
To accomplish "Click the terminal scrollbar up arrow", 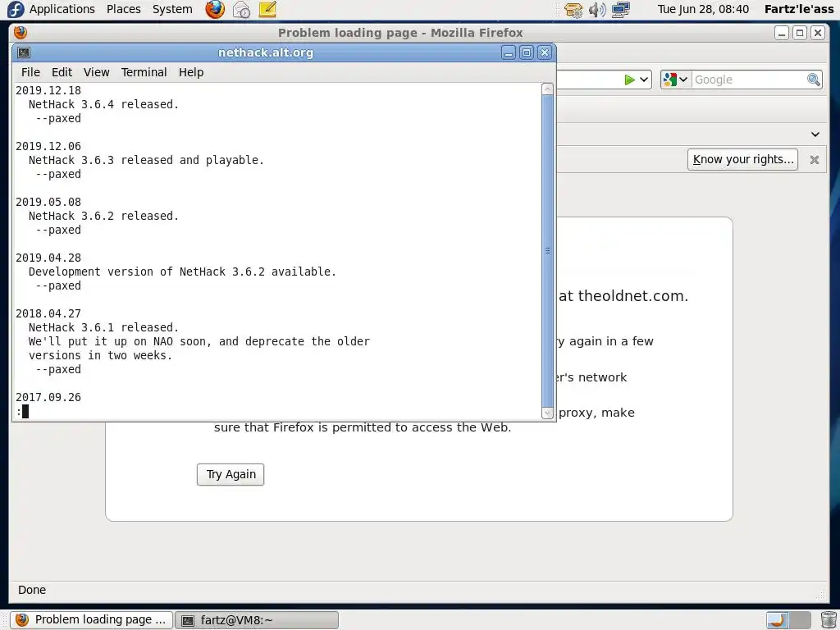I will click(x=547, y=89).
